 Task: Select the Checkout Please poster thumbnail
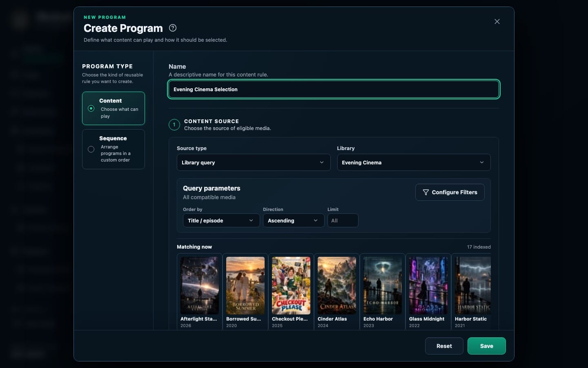[291, 285]
